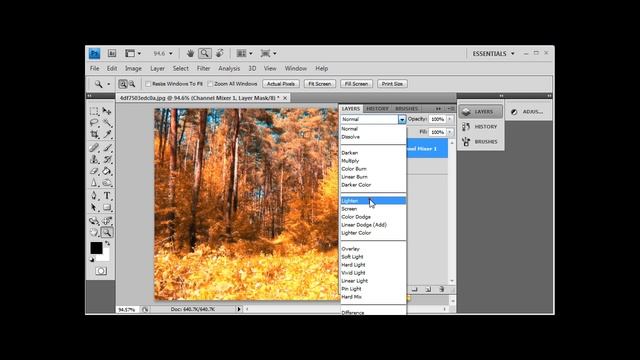Choose Zoom In mode in options bar
Viewport: 640px width, 360px height.
pyautogui.click(x=122, y=84)
